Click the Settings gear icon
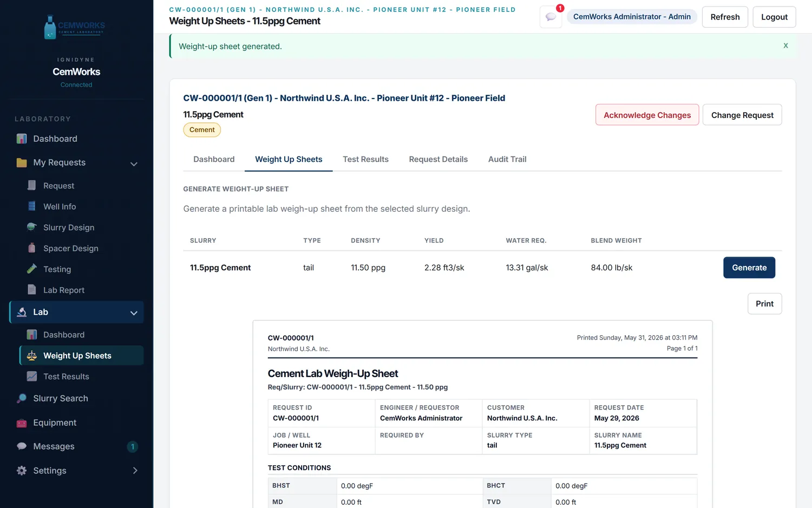The image size is (812, 508). pos(22,471)
